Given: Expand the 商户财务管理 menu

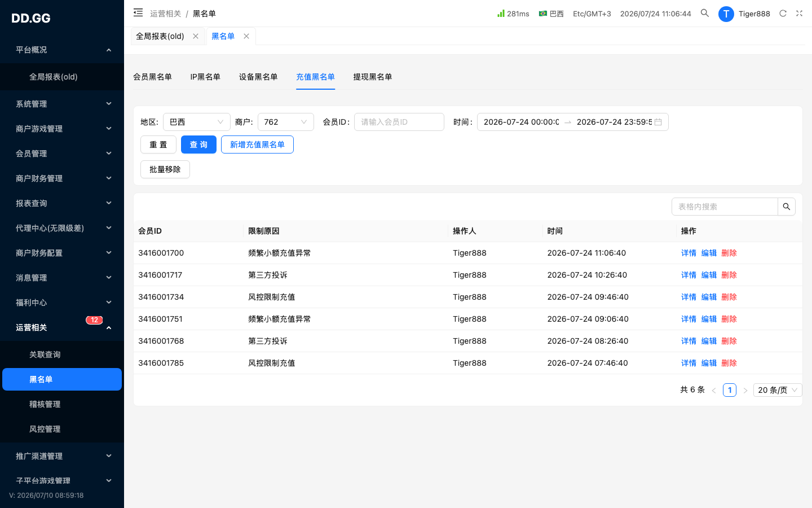Looking at the screenshot, I should (62, 178).
